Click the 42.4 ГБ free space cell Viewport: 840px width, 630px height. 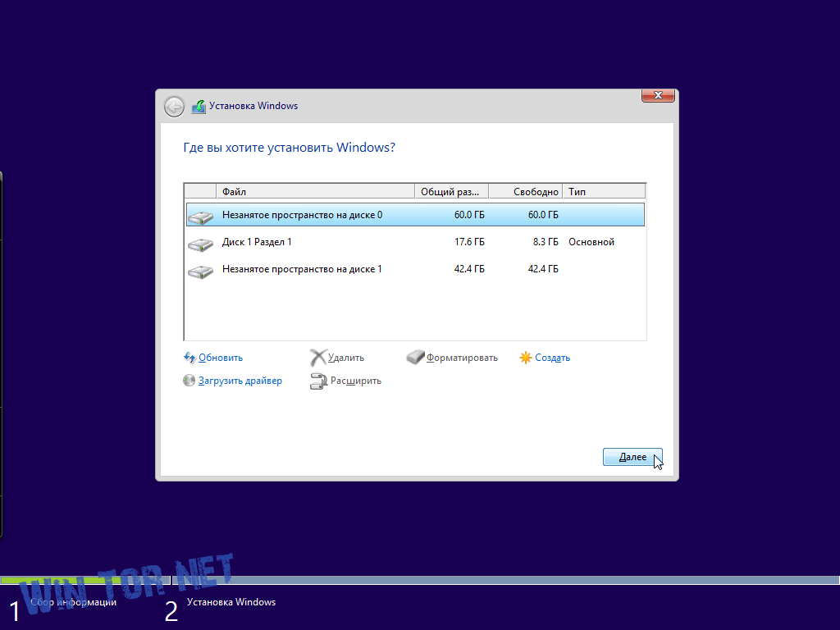543,269
